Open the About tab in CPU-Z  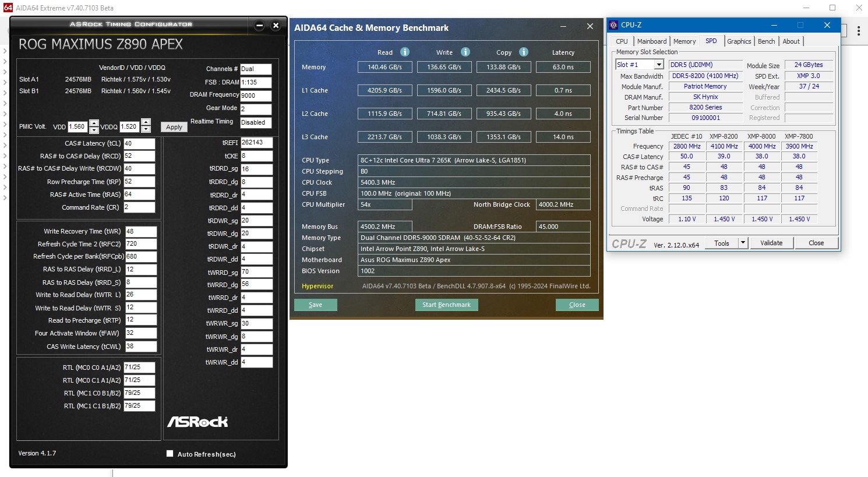[x=791, y=41]
